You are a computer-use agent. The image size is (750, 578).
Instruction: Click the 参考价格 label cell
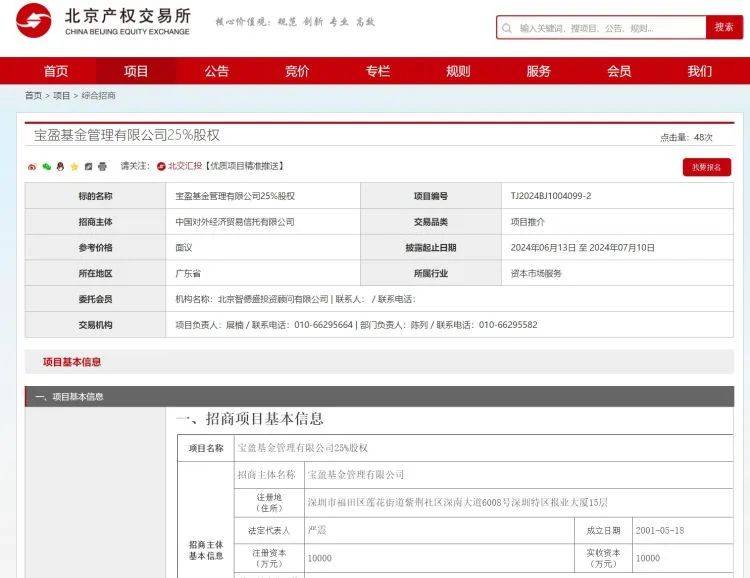(95, 247)
